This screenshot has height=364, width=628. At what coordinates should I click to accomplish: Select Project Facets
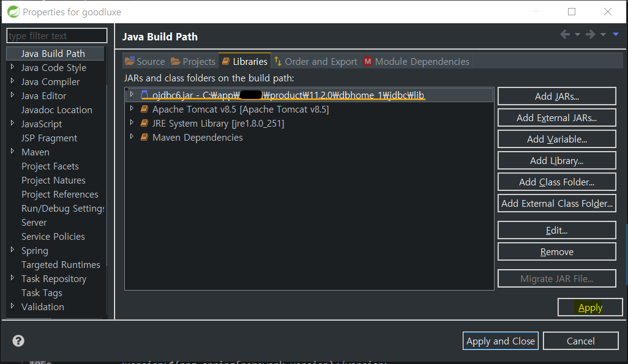coord(50,166)
